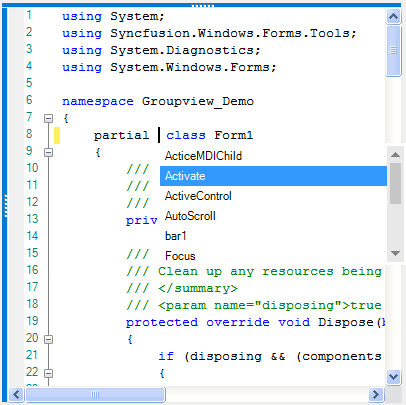Click the editor's vertical scroll up arrow
Viewport: 406px width, 405px height.
click(x=394, y=16)
